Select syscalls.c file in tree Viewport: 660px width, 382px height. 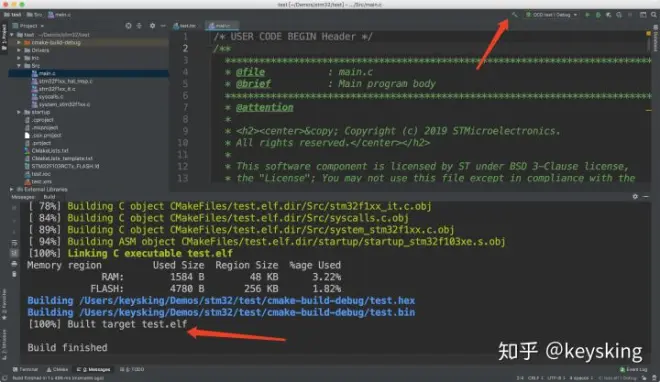48,97
